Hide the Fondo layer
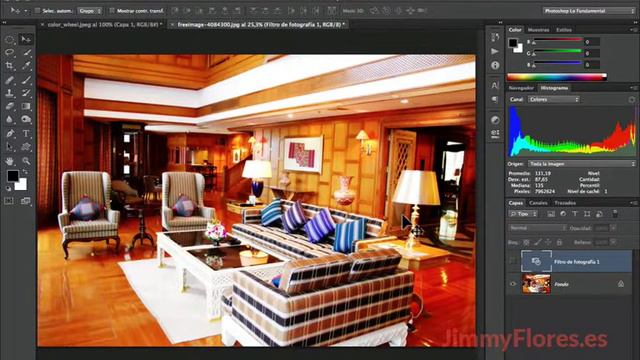The width and height of the screenshot is (640, 360). [513, 284]
